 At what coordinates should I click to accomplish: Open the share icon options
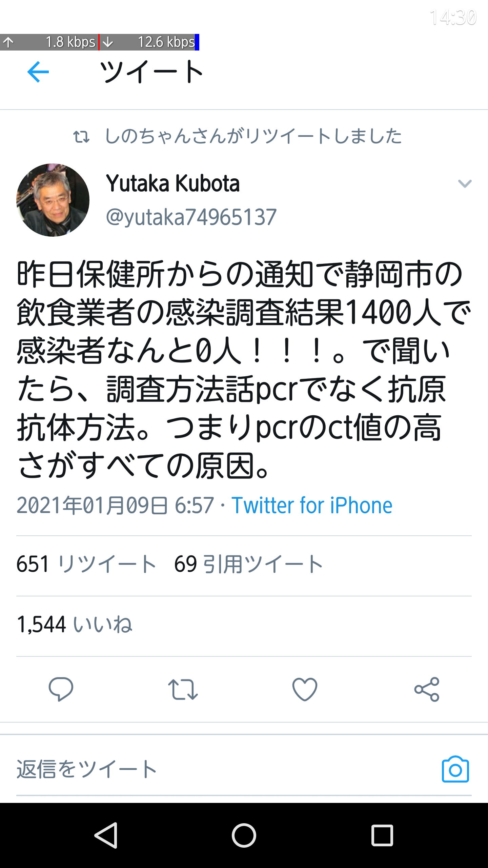point(427,689)
